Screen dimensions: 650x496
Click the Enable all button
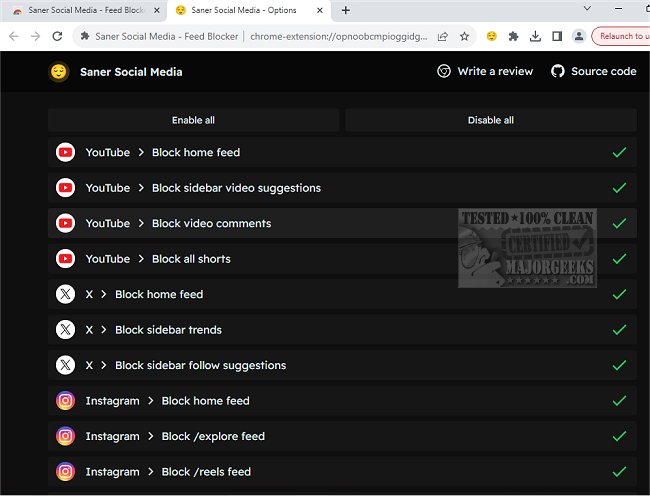[194, 120]
